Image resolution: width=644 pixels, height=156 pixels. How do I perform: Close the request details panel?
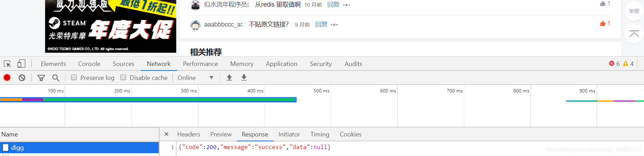pyautogui.click(x=166, y=134)
